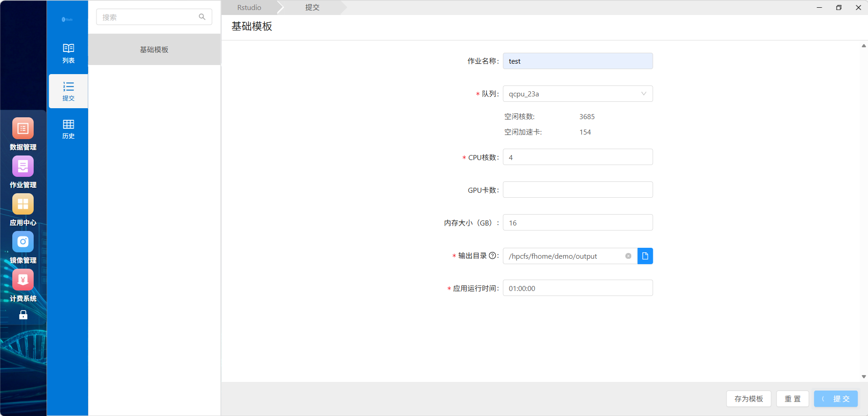The image size is (868, 416).
Task: Edit the CPU核数 input field
Action: (578, 157)
